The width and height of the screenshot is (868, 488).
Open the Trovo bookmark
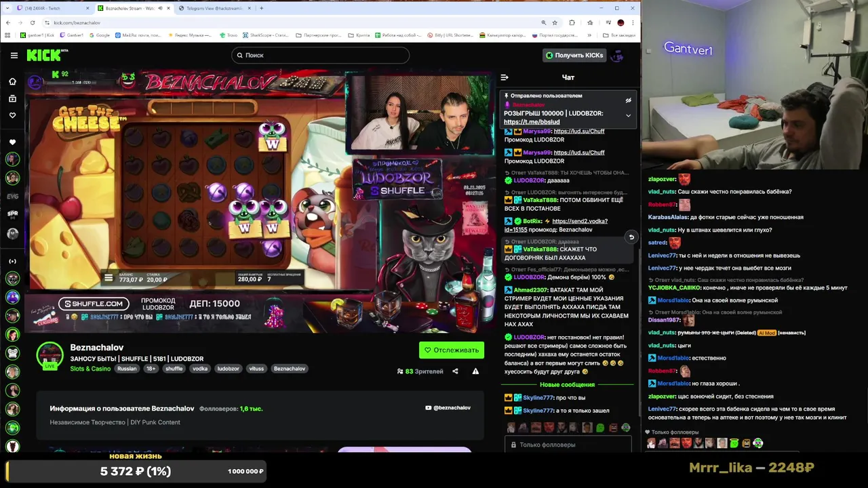(229, 35)
